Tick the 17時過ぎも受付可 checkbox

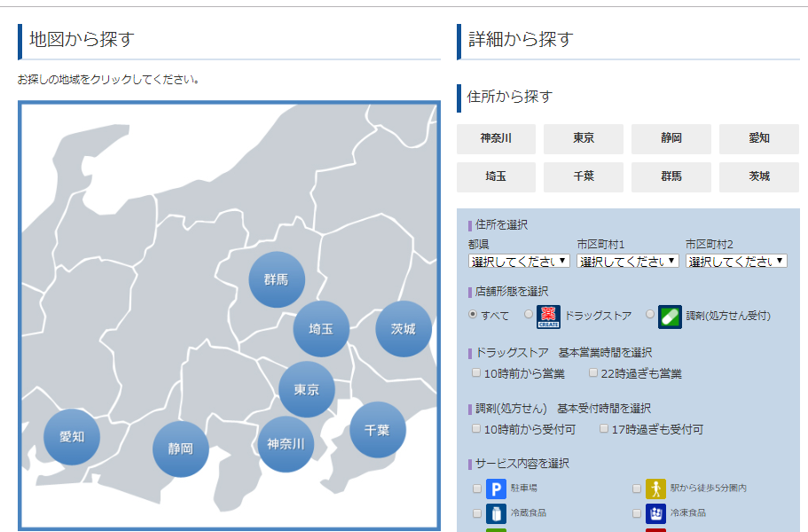point(604,429)
